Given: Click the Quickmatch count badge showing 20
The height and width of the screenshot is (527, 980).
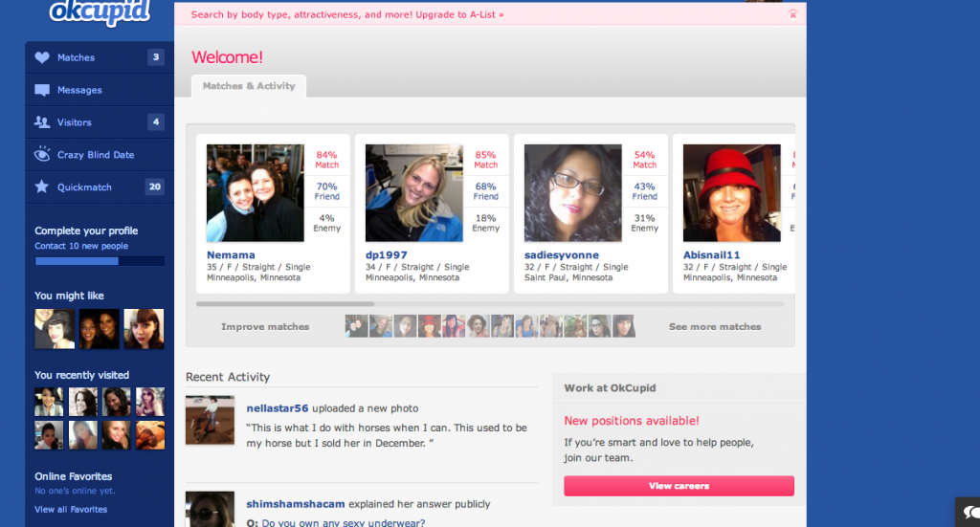Looking at the screenshot, I should [x=154, y=187].
